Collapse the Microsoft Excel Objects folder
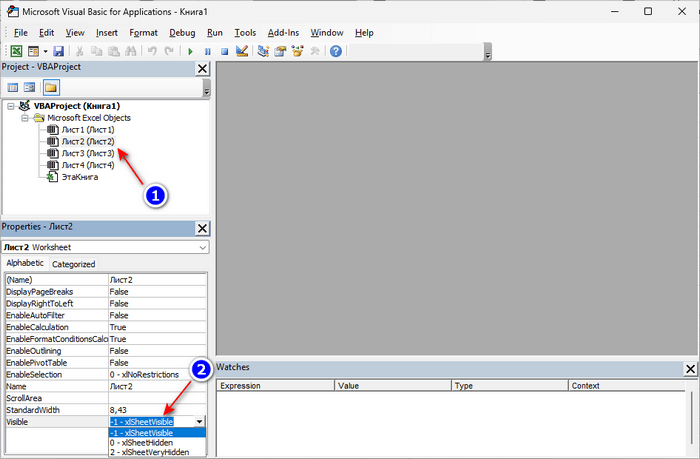 (24, 118)
